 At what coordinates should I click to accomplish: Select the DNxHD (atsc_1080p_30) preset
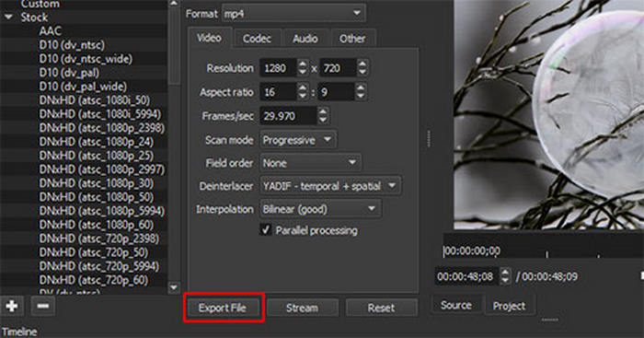click(x=96, y=183)
